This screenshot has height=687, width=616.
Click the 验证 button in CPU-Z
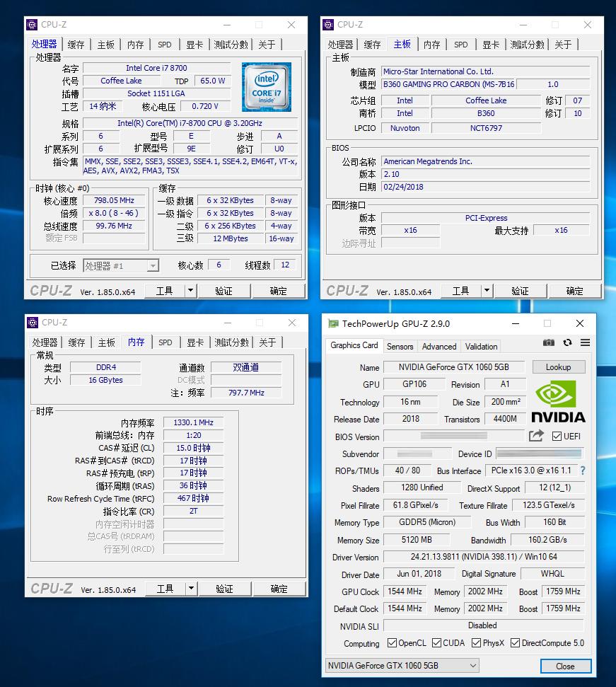tap(224, 290)
